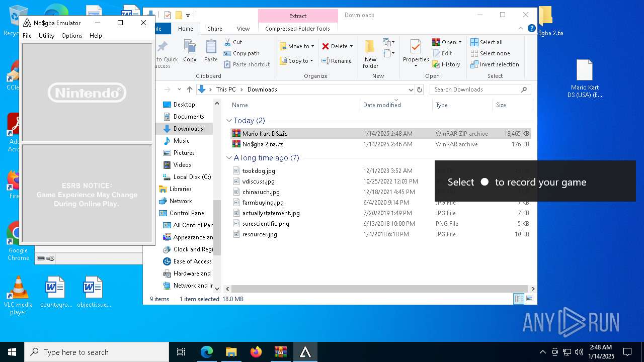The width and height of the screenshot is (644, 362).
Task: Click Task View button on taskbar
Action: [x=181, y=352]
